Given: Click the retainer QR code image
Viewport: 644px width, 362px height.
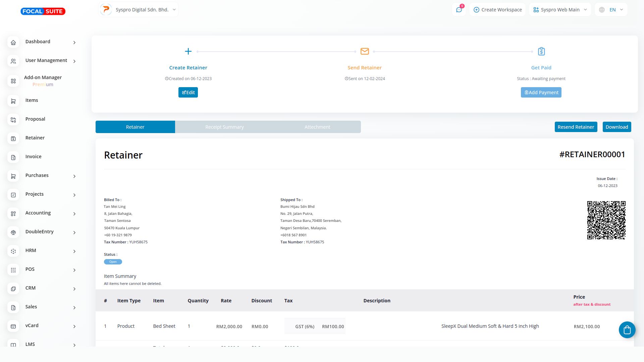Looking at the screenshot, I should (x=606, y=220).
